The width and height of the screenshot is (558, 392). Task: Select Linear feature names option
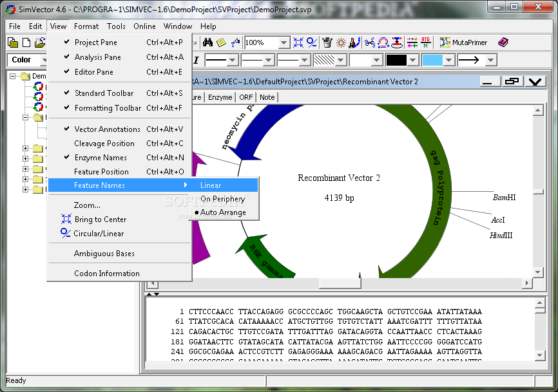tap(224, 185)
